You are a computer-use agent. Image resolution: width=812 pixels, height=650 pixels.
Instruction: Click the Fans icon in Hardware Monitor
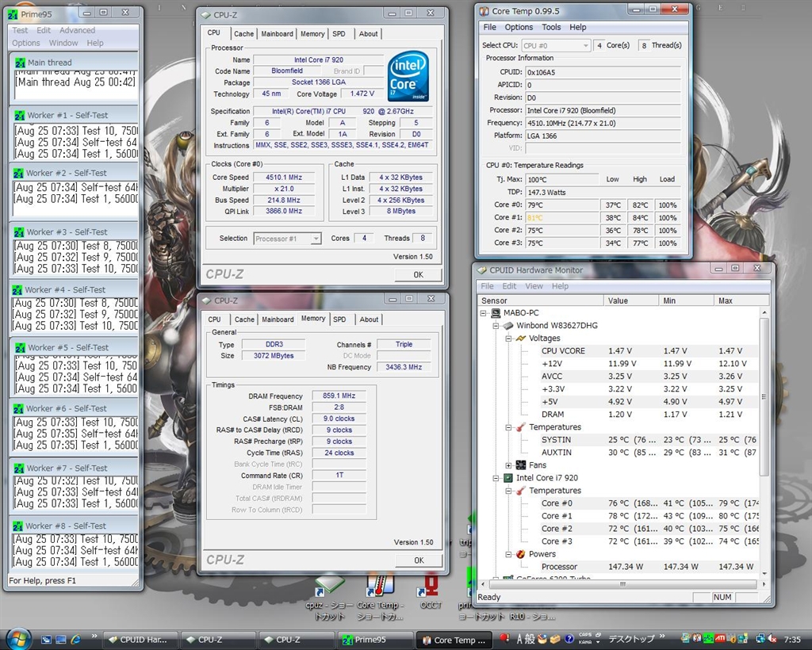(521, 465)
